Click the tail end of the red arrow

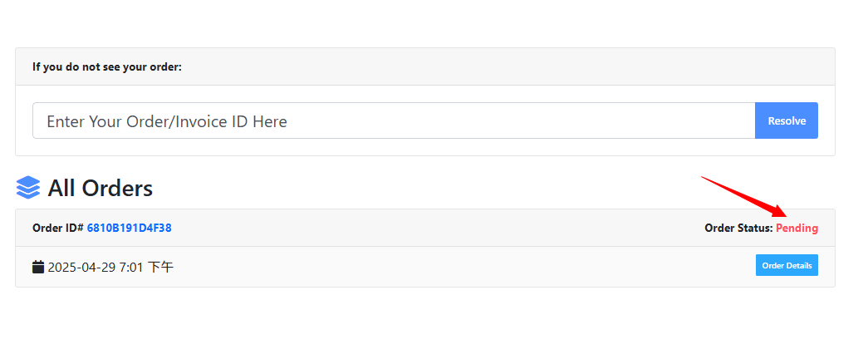[704, 178]
